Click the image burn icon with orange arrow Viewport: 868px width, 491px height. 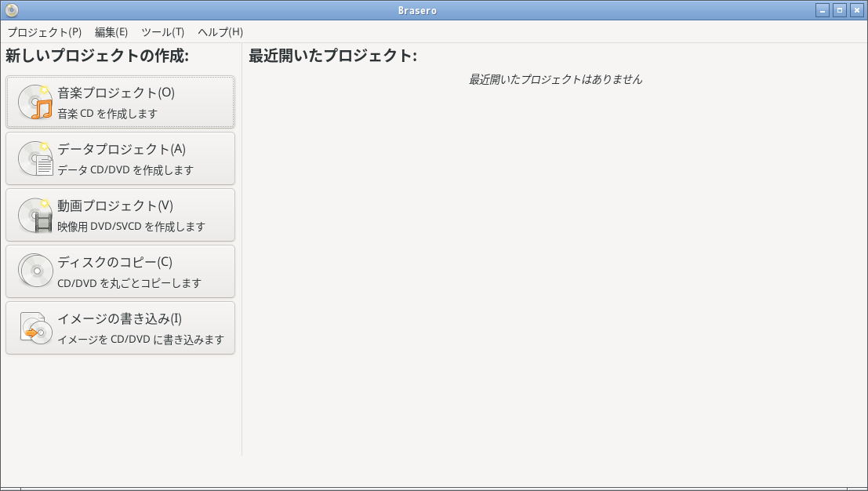tap(35, 329)
